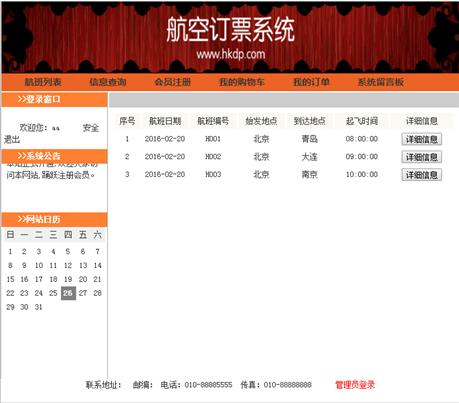
Task: Click the www.hkdp.com banner text
Action: (231, 54)
